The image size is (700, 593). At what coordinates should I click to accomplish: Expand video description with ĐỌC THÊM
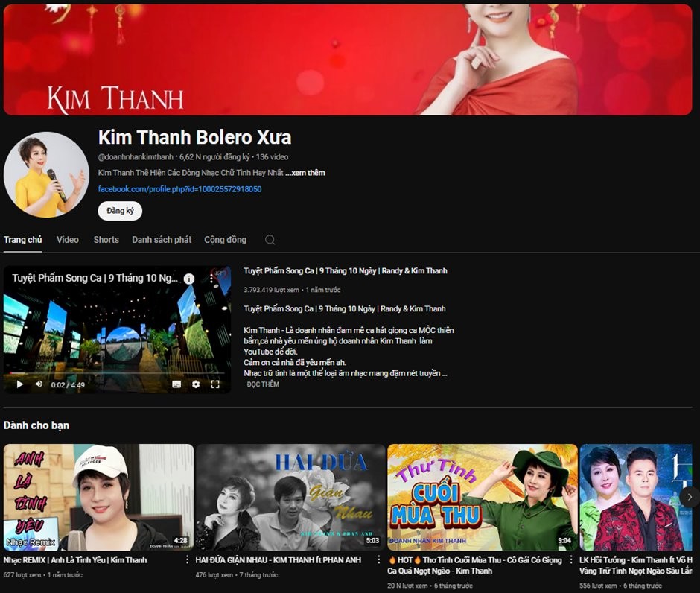point(262,384)
